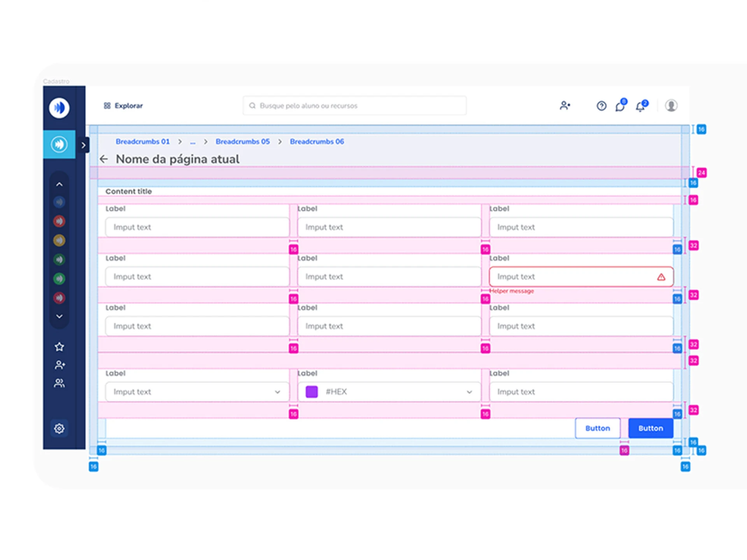Click the up chevron in sidebar list
This screenshot has height=560, width=747.
pos(59,184)
